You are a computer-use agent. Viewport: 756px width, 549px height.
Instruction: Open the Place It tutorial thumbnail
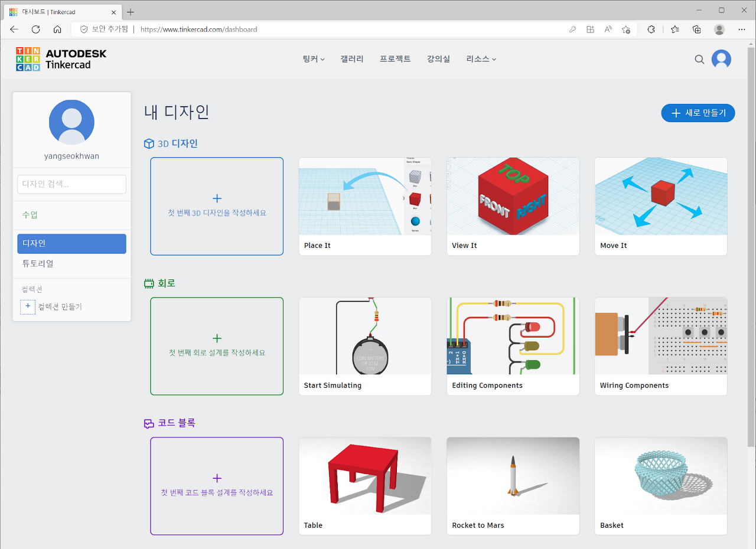click(x=365, y=196)
